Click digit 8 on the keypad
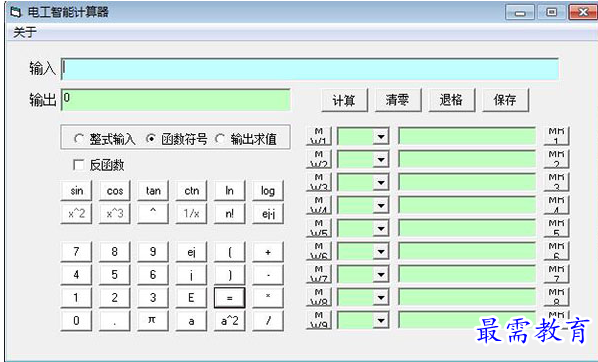Screen dimensions: 598x362 tap(115, 252)
